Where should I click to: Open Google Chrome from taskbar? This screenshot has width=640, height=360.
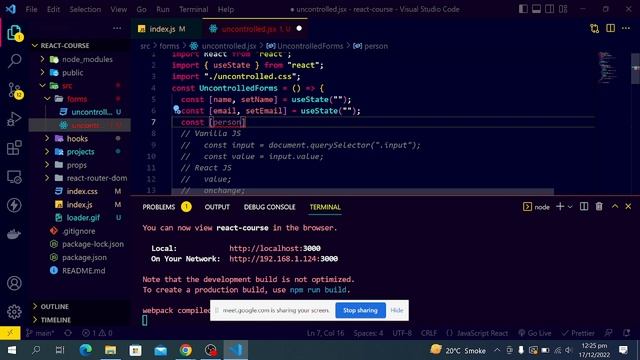186,350
